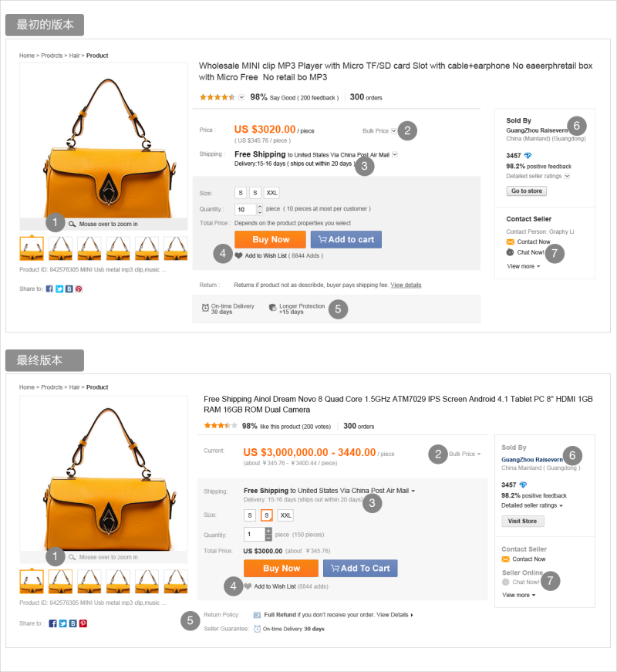Click the orange Buy Now button in top version
The height and width of the screenshot is (672, 617).
271,240
